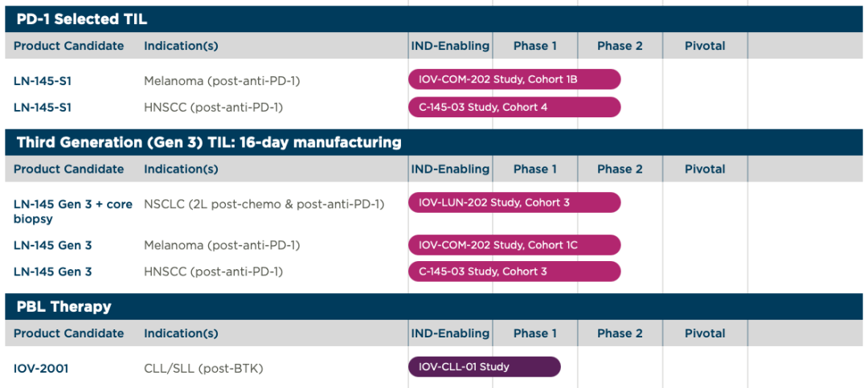
Task: Click Product Candidate header under PBL Therapy
Action: pyautogui.click(x=68, y=333)
